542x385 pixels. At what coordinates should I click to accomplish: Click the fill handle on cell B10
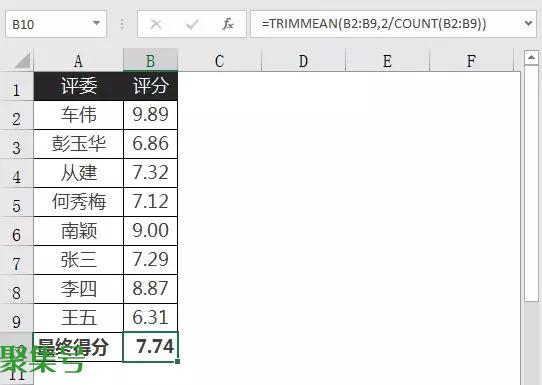(177, 361)
